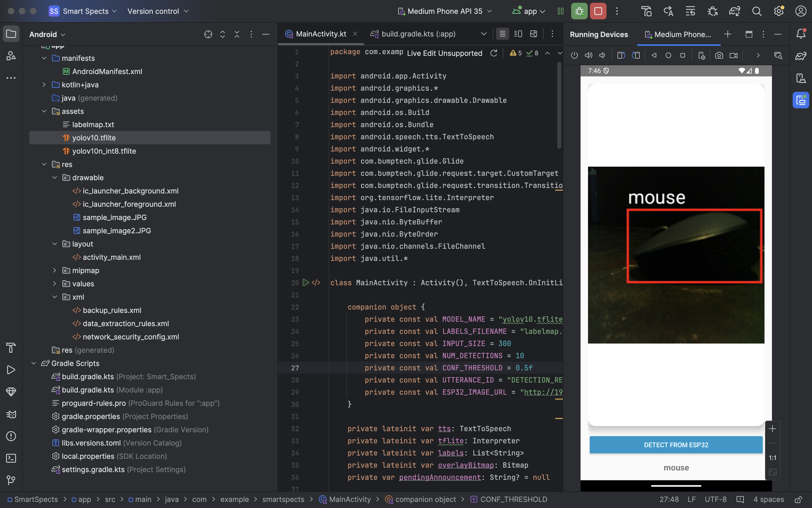Open Search Everywhere magnifier icon
The image size is (812, 508).
tap(756, 11)
